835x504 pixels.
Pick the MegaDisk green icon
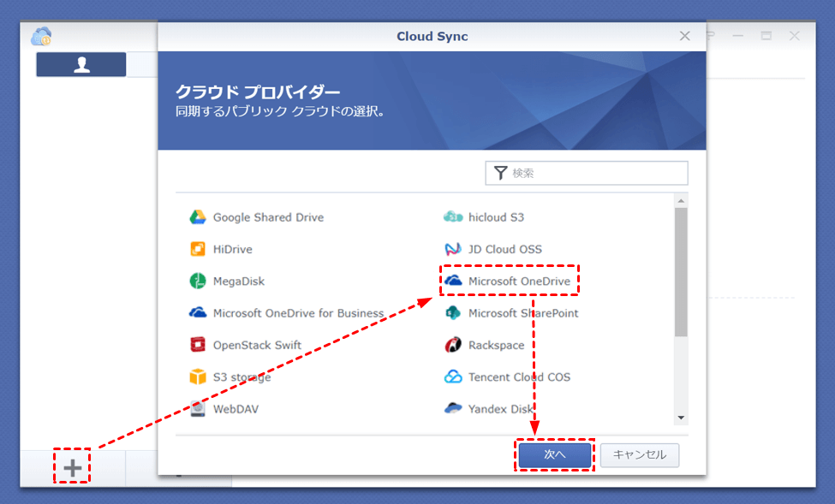(198, 281)
